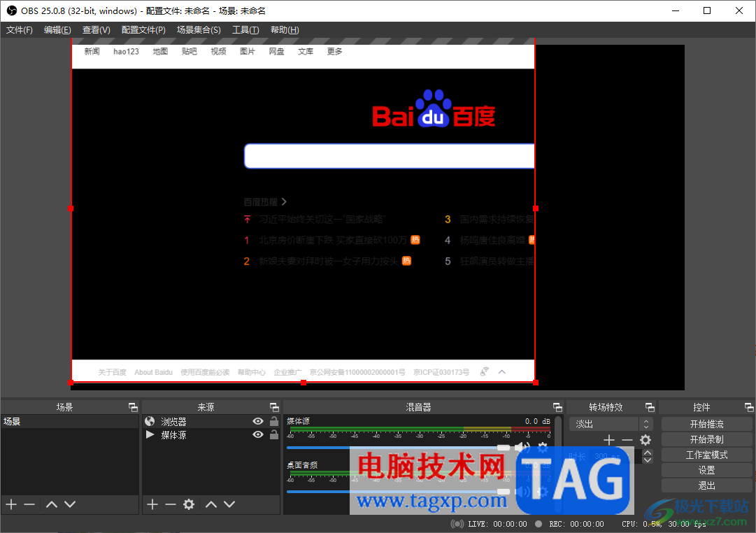Move the scene down in the 场景 list

point(70,504)
